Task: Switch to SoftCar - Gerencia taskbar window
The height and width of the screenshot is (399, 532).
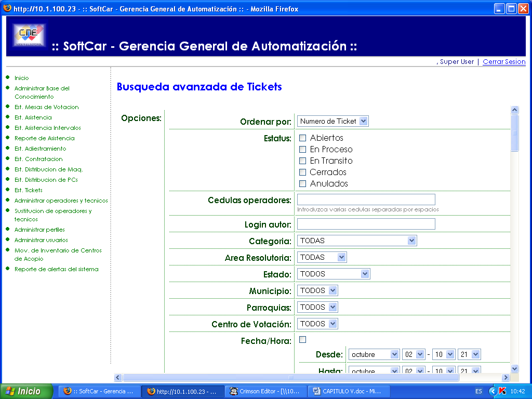Action: point(100,391)
